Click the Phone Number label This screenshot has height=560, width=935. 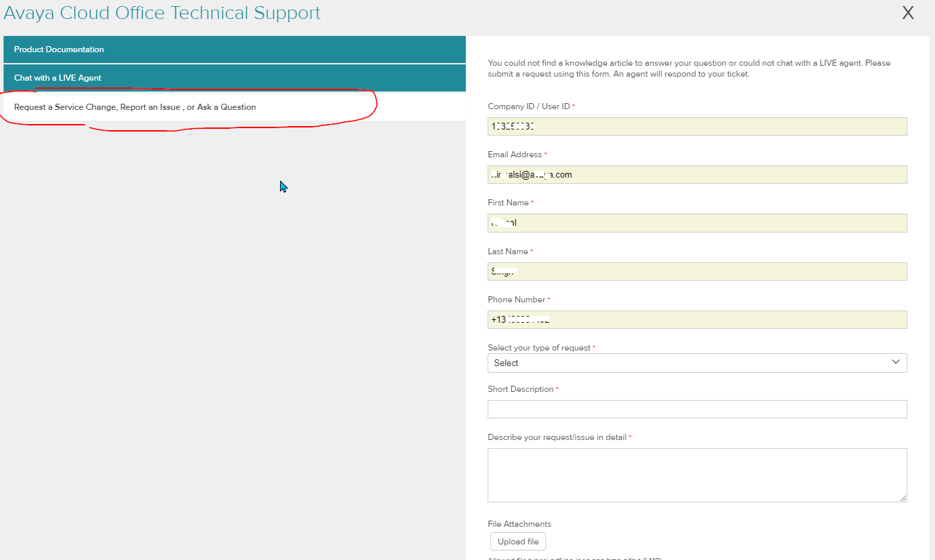pyautogui.click(x=517, y=300)
